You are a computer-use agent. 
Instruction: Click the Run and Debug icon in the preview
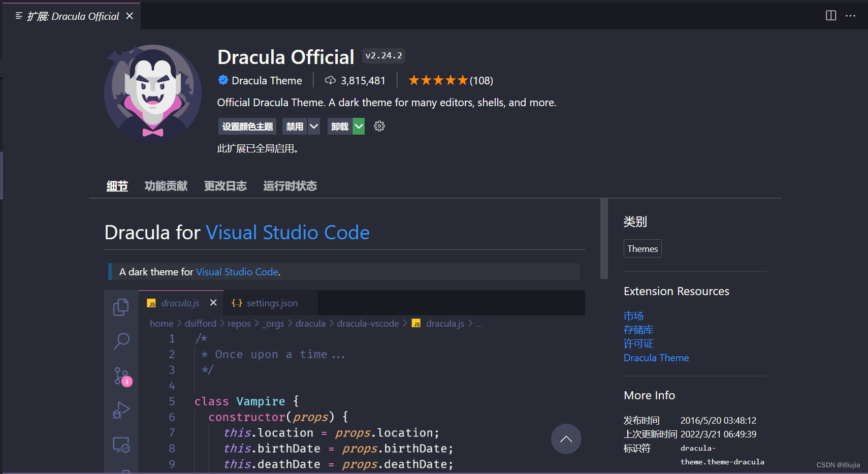pos(121,410)
